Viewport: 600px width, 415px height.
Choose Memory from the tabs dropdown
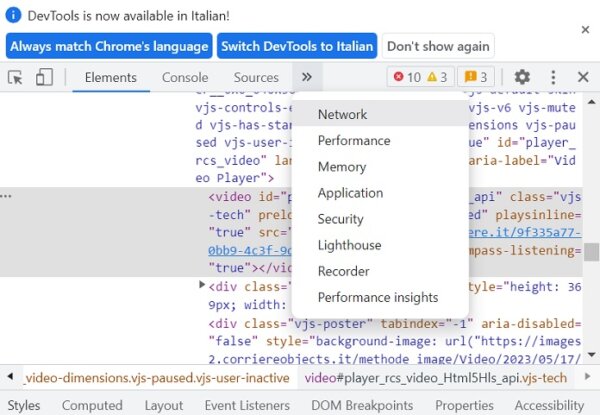[380, 167]
